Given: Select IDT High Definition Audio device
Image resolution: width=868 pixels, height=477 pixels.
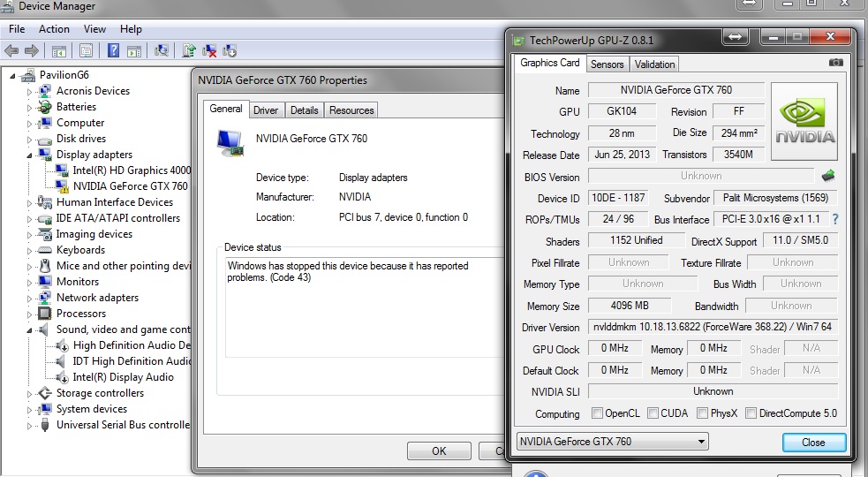Looking at the screenshot, I should click(132, 361).
